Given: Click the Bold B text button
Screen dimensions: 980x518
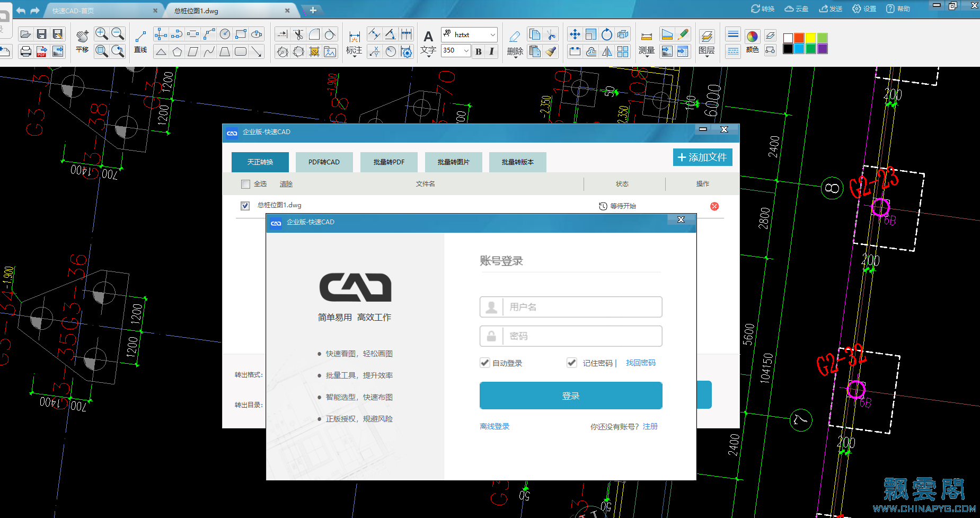Looking at the screenshot, I should (479, 51).
